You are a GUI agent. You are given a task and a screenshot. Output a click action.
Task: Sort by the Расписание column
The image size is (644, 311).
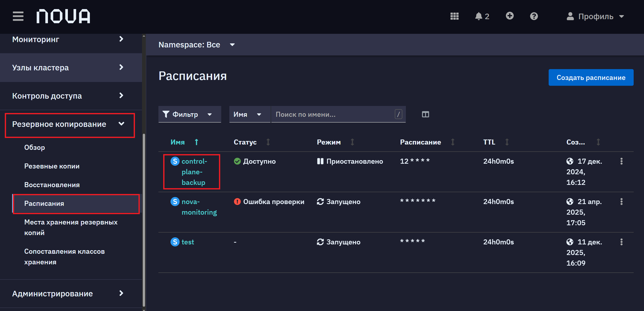[x=427, y=142]
